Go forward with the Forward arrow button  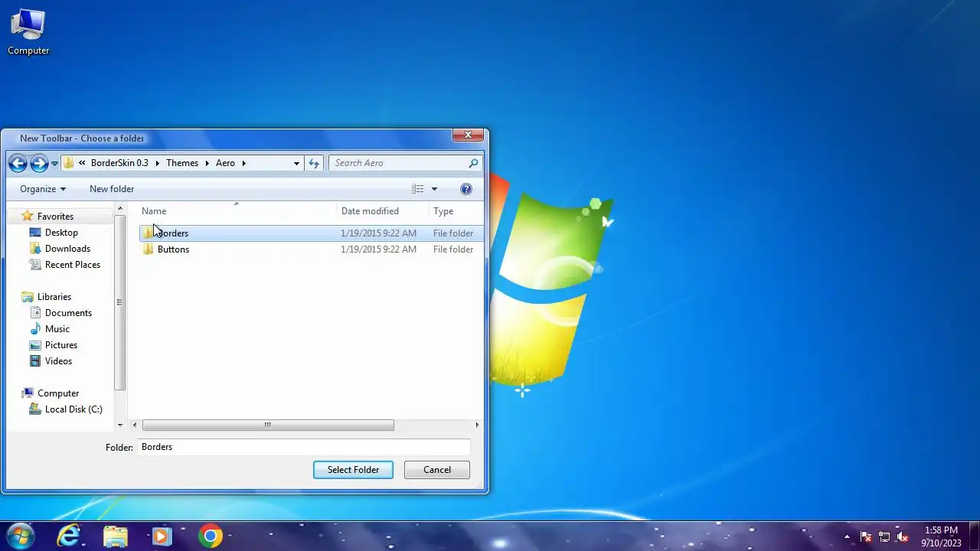(39, 163)
